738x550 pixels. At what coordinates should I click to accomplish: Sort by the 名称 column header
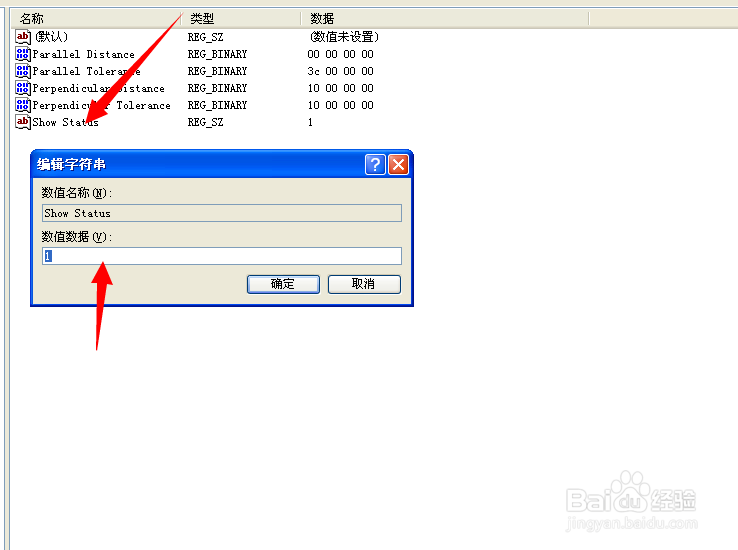(96, 19)
